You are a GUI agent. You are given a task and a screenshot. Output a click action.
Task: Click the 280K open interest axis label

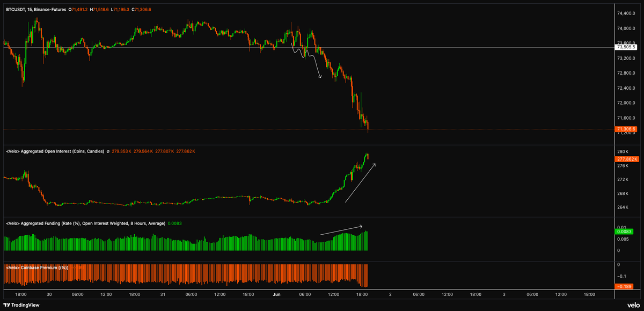(x=623, y=152)
